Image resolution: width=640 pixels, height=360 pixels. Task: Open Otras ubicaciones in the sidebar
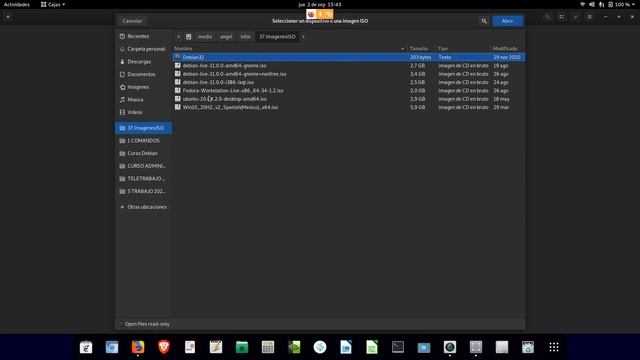pos(143,207)
